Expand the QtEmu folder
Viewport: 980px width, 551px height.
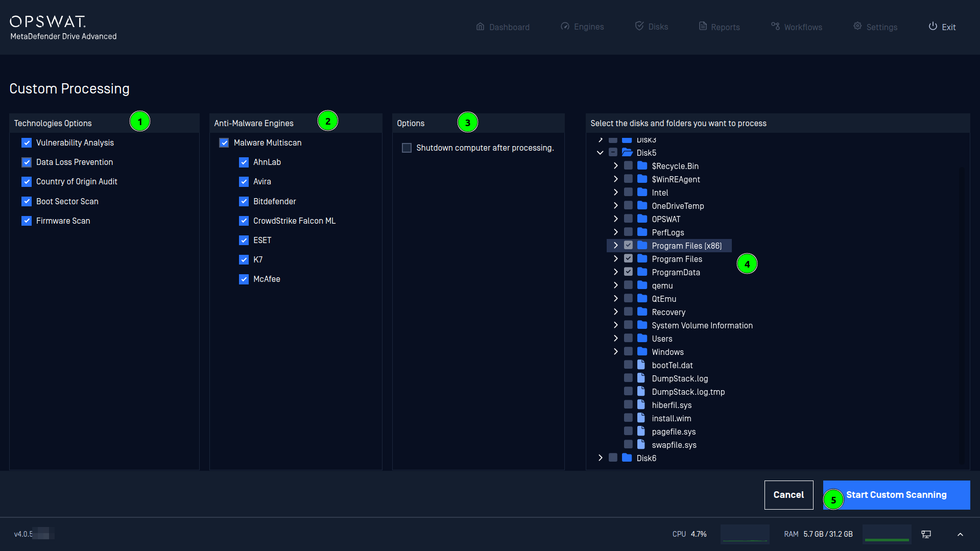pos(616,299)
